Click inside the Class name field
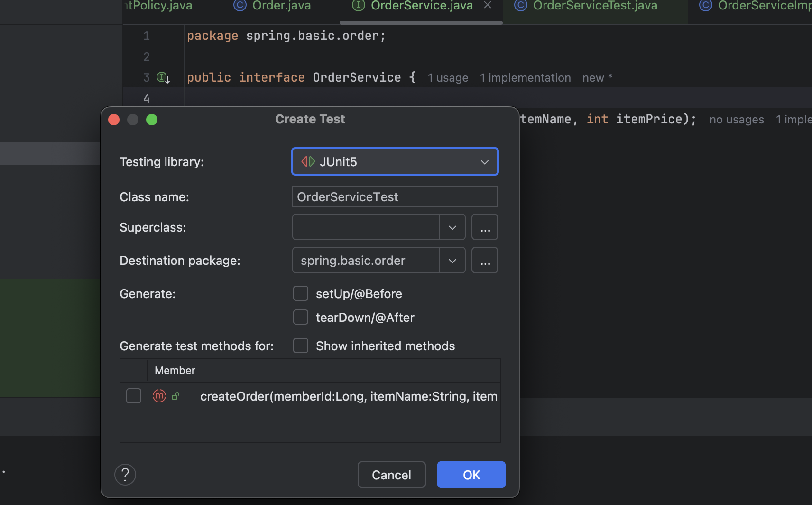 (x=394, y=196)
